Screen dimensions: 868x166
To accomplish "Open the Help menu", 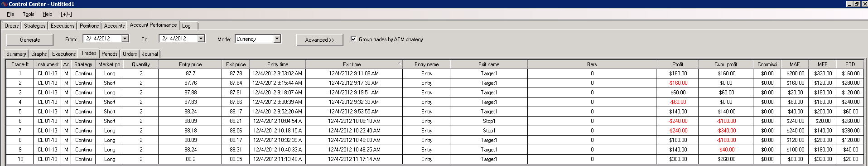I will coord(48,14).
